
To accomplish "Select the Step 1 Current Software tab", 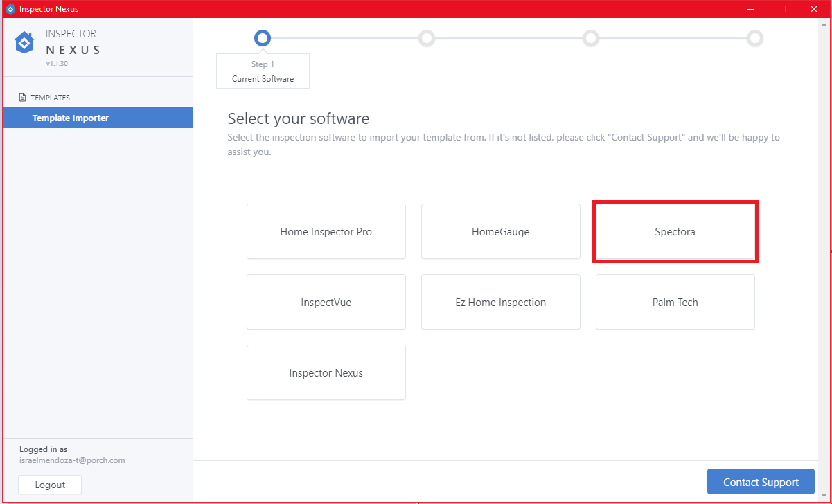I will click(263, 71).
